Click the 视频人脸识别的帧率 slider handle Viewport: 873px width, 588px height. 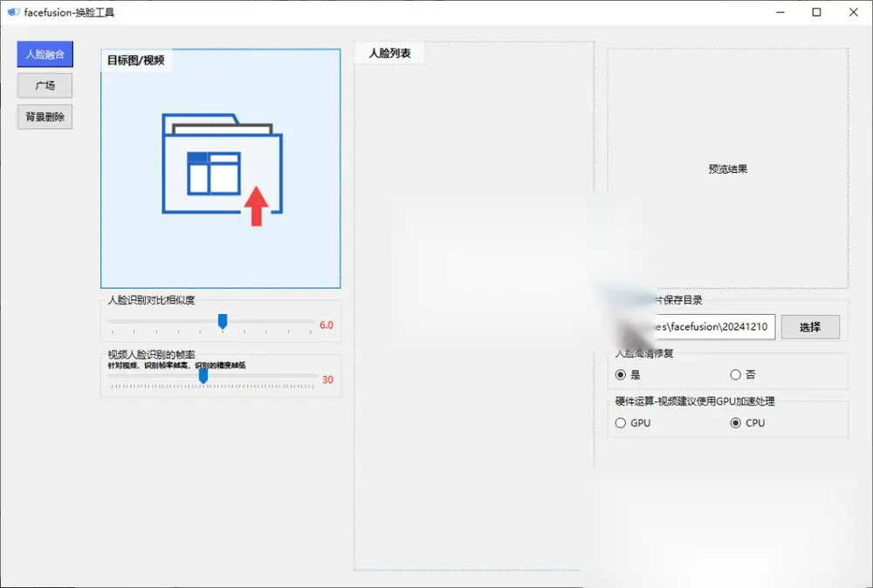(x=203, y=376)
